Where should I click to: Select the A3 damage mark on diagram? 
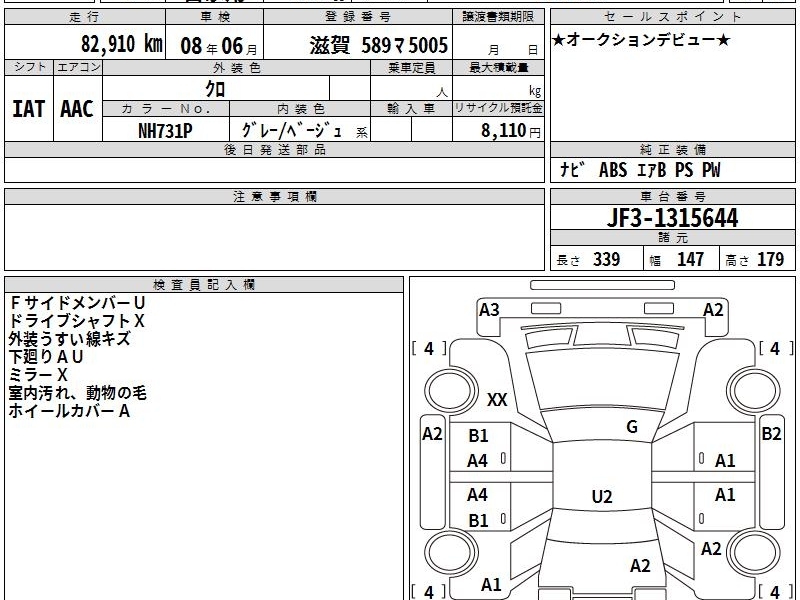pyautogui.click(x=489, y=310)
